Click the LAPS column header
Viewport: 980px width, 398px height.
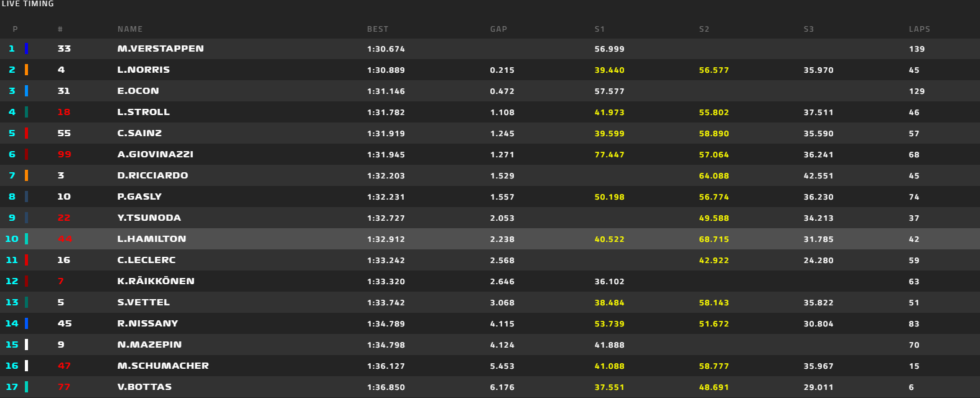919,29
